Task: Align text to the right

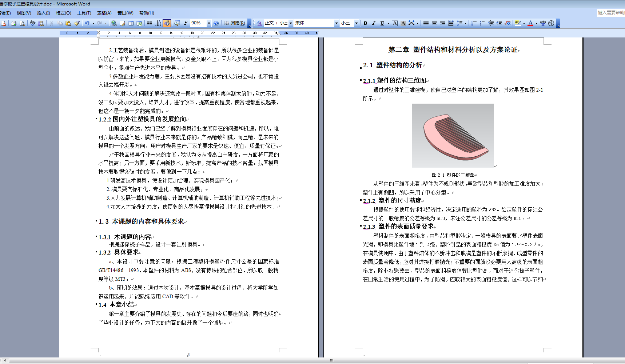Action: pyautogui.click(x=443, y=23)
